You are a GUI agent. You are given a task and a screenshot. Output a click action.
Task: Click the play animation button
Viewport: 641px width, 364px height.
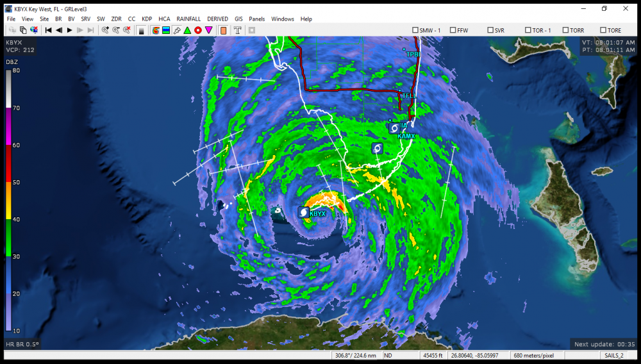click(70, 30)
